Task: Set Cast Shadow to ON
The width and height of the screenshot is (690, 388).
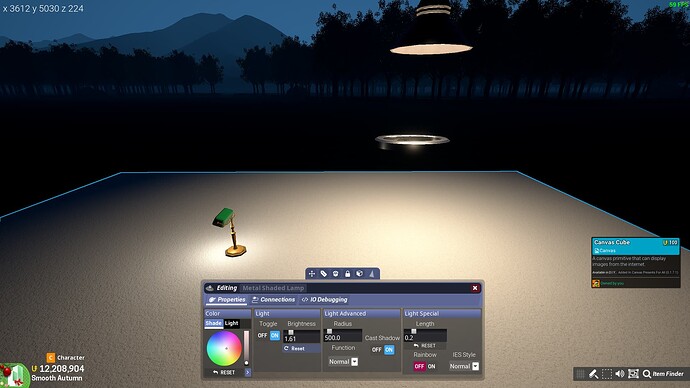Action: (x=389, y=350)
